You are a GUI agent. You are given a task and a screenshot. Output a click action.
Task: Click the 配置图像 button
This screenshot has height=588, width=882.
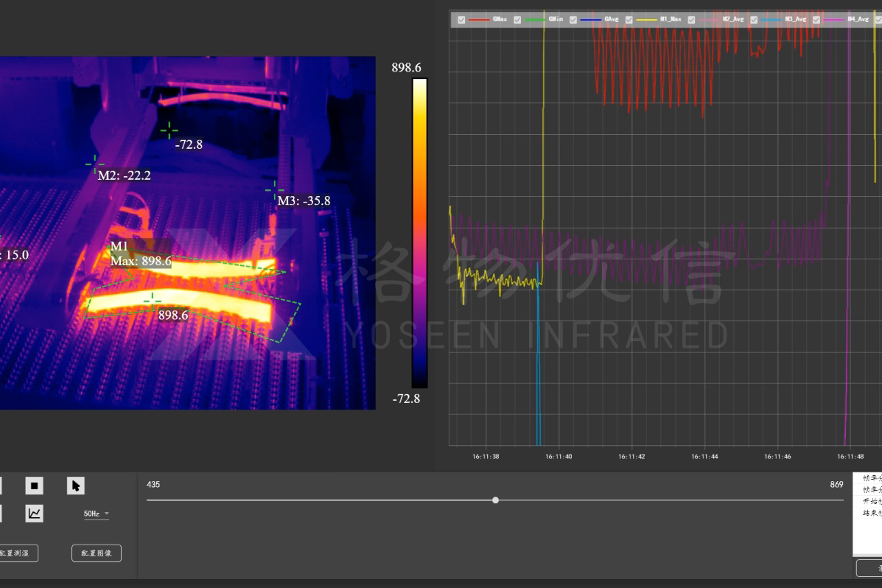97,553
